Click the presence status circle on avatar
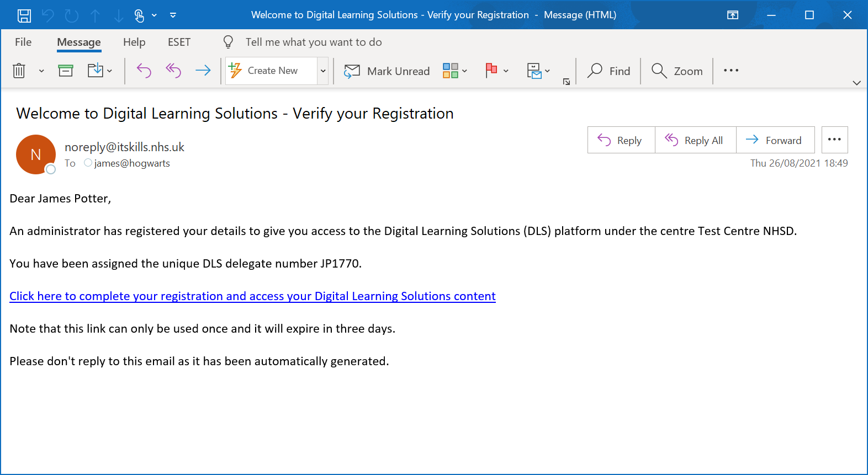The height and width of the screenshot is (475, 868). point(51,169)
